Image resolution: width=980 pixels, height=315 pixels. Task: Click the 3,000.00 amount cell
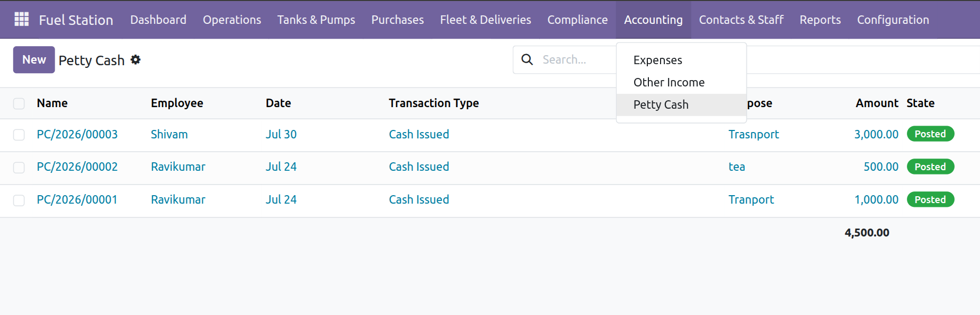(x=876, y=134)
